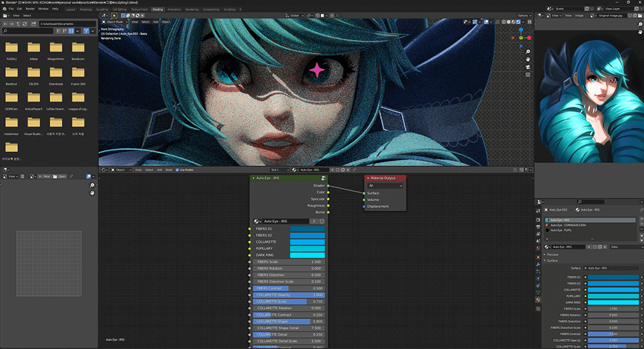
Task: Open the Global transform orientation dropdown
Action: [x=295, y=15]
